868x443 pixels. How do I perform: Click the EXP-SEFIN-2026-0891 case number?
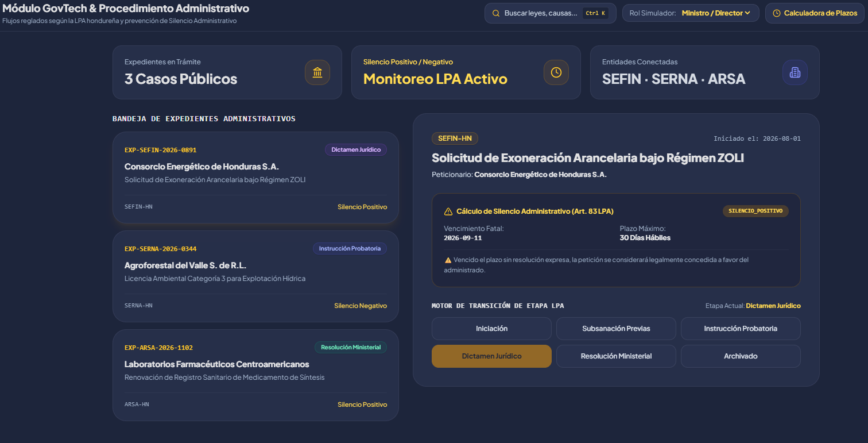tap(160, 150)
